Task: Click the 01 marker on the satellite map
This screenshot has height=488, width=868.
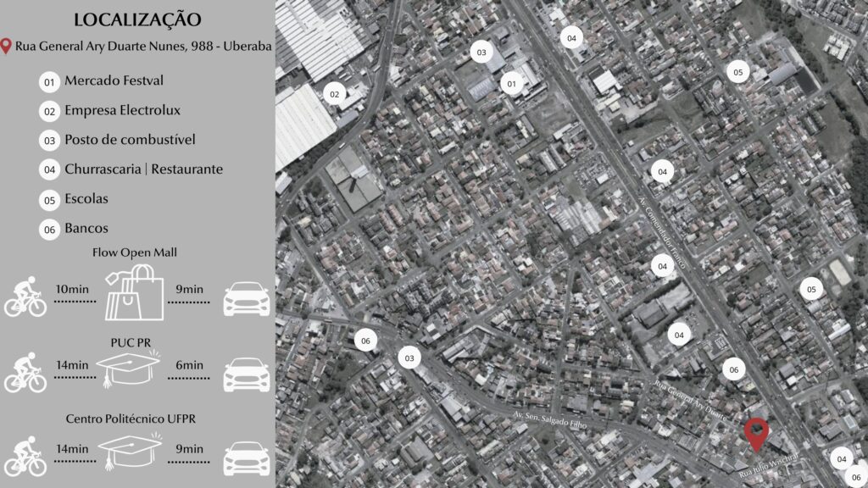Action: coord(511,84)
